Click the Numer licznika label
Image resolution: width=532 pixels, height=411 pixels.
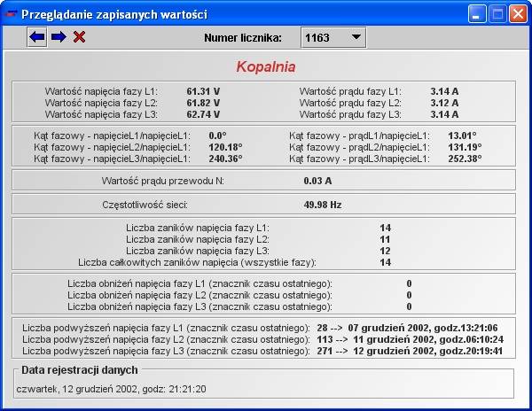pyautogui.click(x=243, y=37)
